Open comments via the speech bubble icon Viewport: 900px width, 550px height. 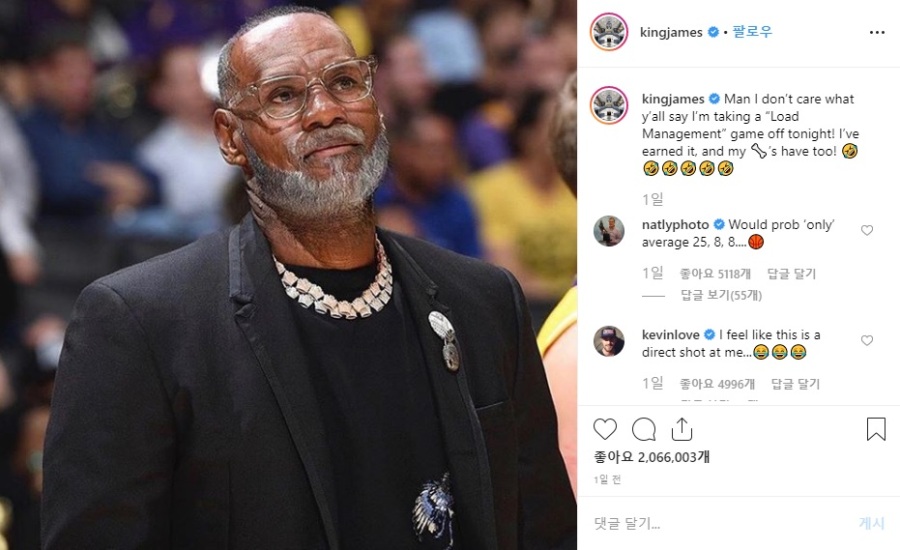pos(643,429)
